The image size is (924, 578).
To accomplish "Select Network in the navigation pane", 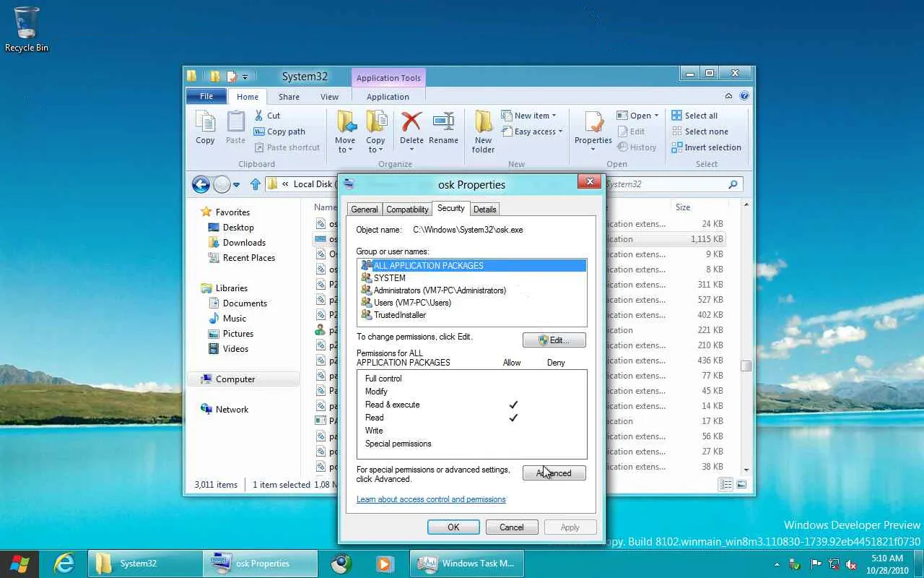I will click(x=232, y=410).
